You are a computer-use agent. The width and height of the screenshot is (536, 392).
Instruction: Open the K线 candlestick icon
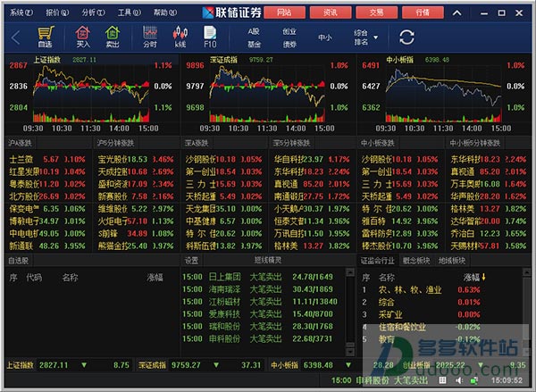180,37
